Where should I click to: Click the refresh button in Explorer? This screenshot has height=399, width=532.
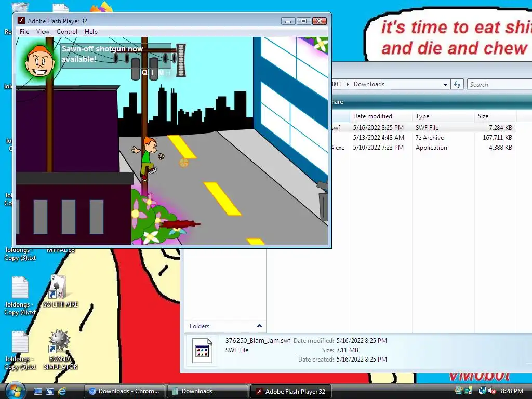tap(457, 85)
